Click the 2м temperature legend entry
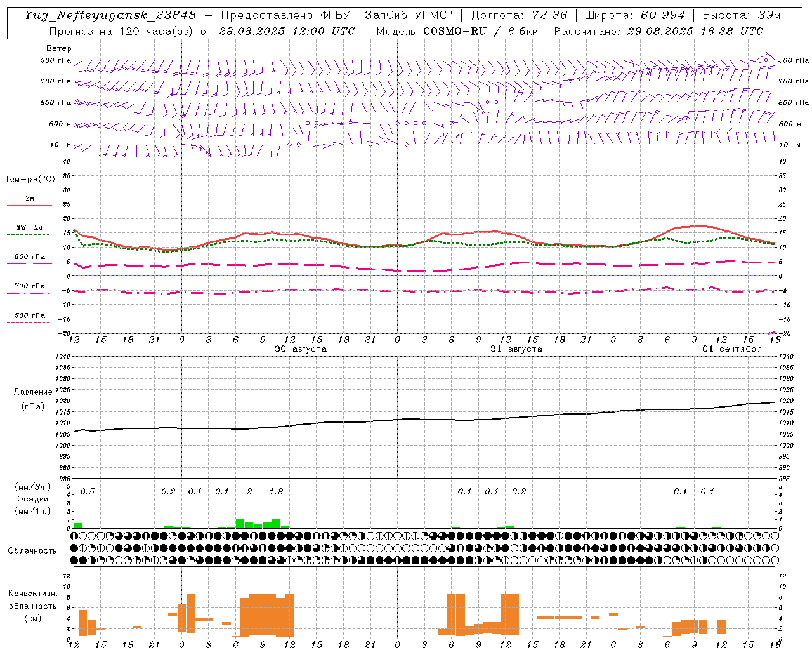812x650 pixels. (30, 198)
